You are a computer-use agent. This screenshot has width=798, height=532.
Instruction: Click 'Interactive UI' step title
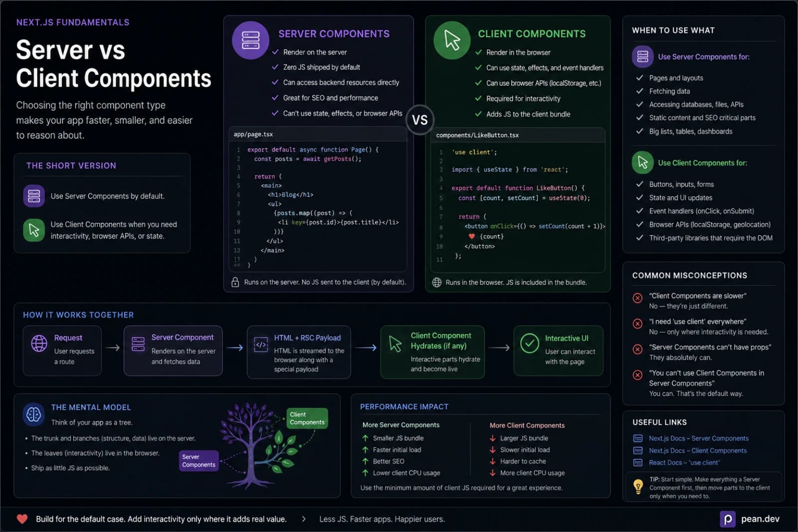point(567,339)
